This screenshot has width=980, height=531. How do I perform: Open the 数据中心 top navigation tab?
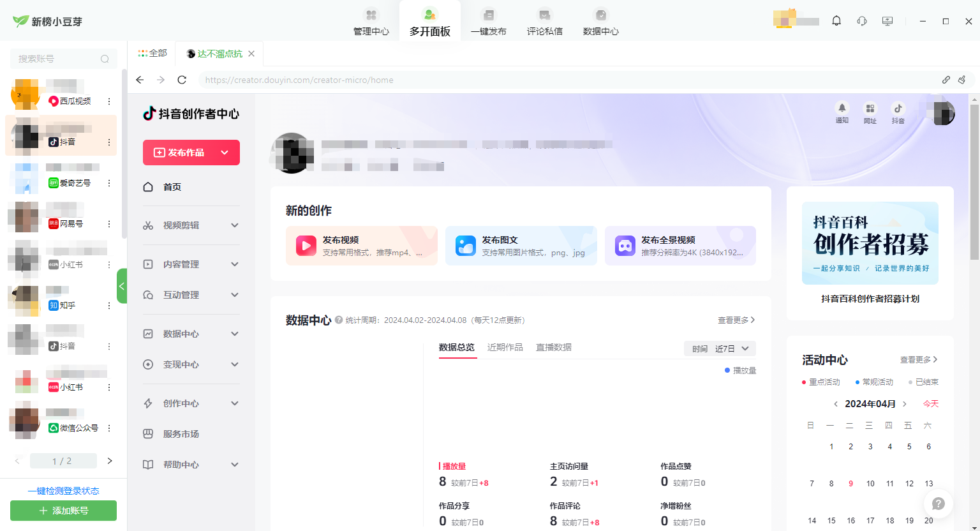(x=600, y=22)
